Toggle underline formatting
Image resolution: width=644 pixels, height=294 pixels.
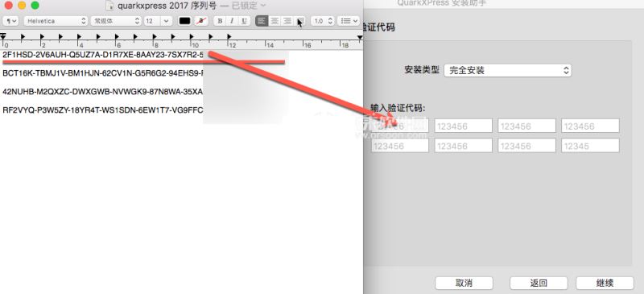245,21
